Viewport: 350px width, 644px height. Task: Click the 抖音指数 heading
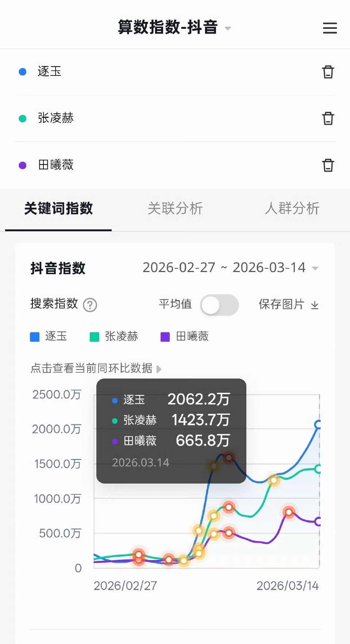tap(58, 268)
